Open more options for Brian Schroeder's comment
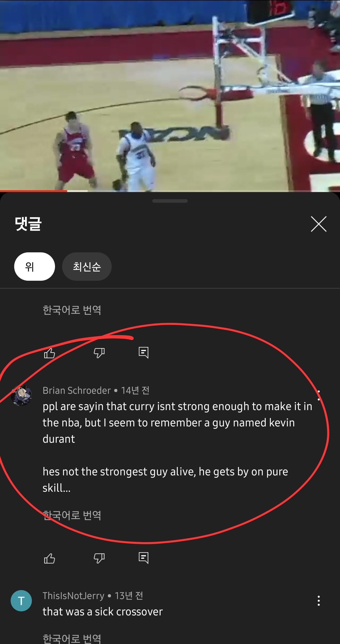 pos(319,395)
